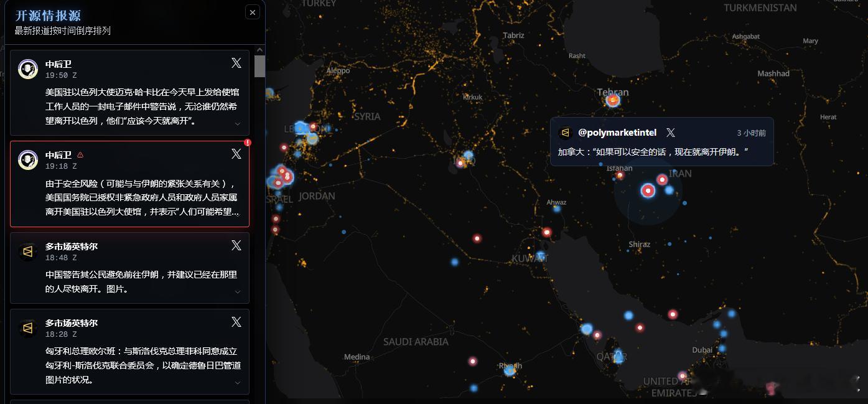Click the 18:48 Z timestamp
868x404 pixels.
(61, 258)
